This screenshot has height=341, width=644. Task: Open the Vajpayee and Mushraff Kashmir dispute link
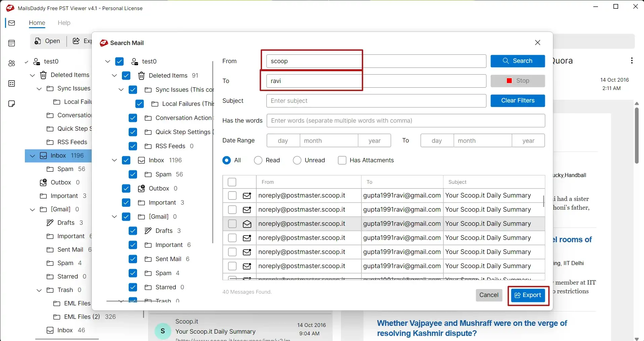click(x=472, y=328)
